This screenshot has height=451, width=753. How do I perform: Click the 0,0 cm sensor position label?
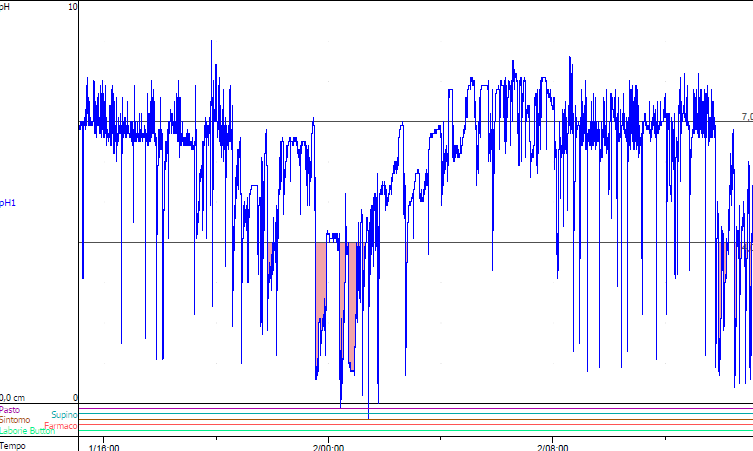12,398
